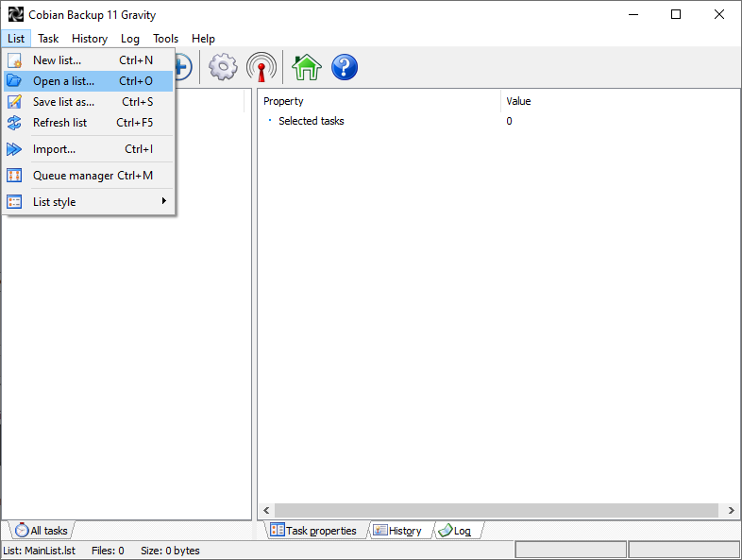Open Help via the blue question mark icon
The width and height of the screenshot is (742, 560).
click(x=345, y=67)
